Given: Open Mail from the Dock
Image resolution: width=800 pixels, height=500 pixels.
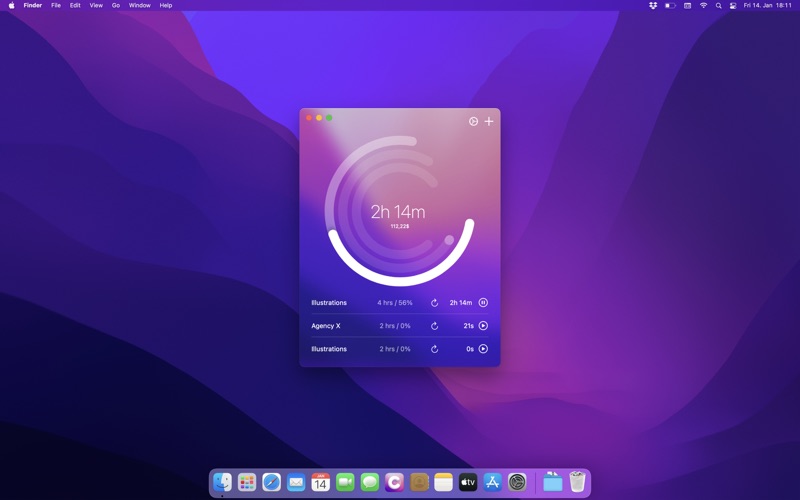Looking at the screenshot, I should [296, 482].
